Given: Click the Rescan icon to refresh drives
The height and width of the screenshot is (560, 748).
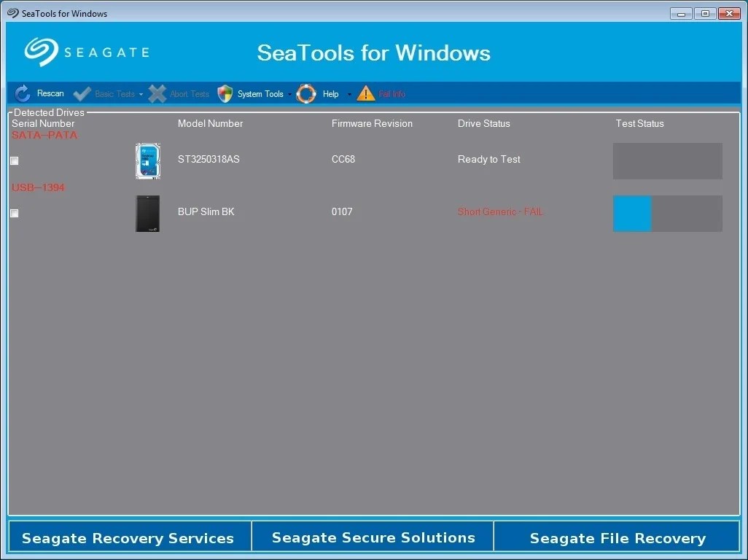Looking at the screenshot, I should point(22,93).
